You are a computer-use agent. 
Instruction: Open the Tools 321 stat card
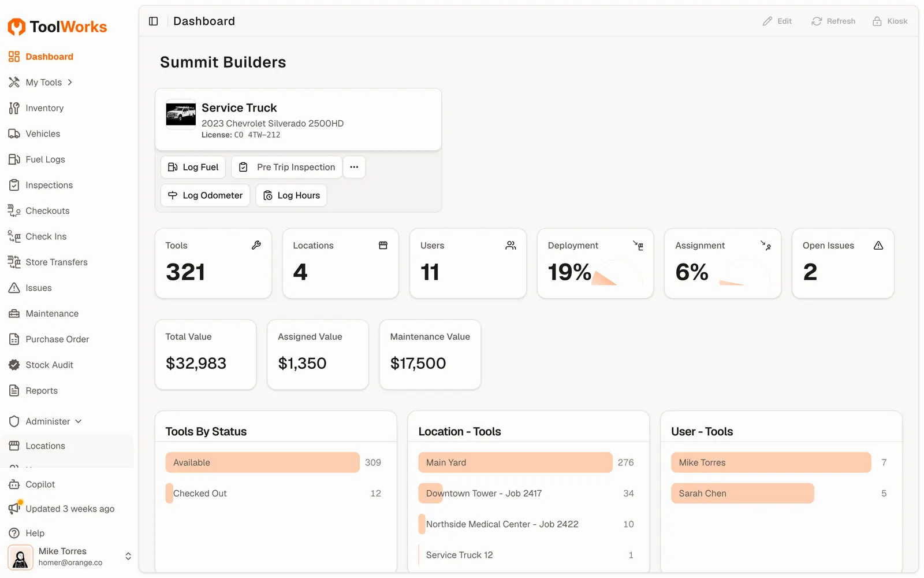(x=213, y=264)
